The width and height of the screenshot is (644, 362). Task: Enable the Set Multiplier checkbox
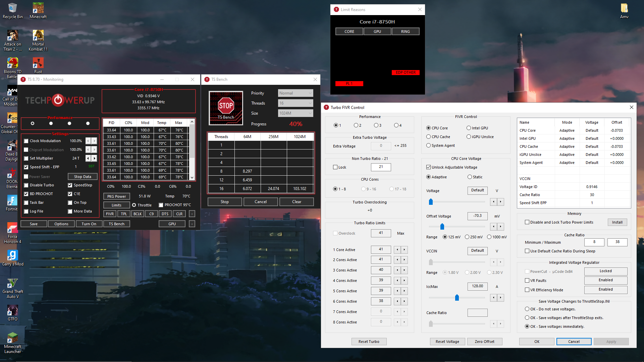point(26,159)
